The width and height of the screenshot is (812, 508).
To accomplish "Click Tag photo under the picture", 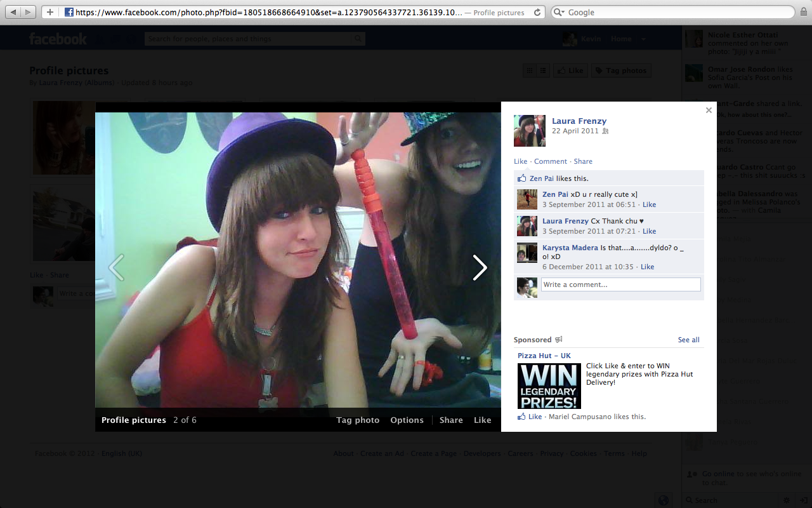I will pos(358,420).
